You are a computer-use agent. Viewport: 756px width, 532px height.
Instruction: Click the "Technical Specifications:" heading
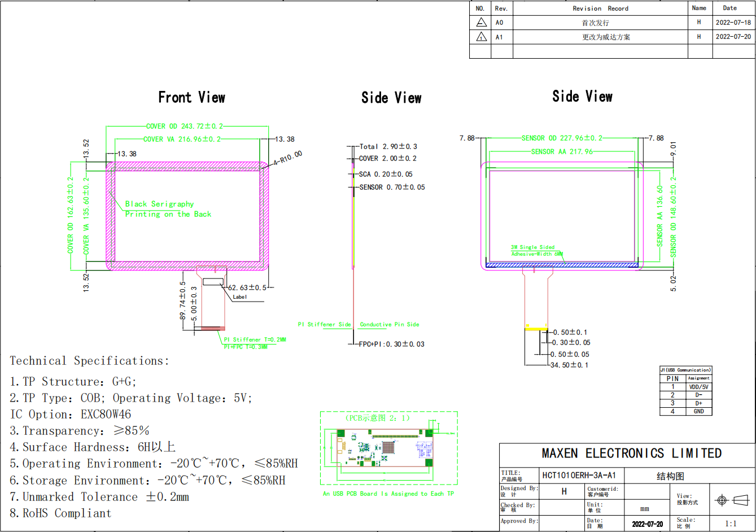89,361
